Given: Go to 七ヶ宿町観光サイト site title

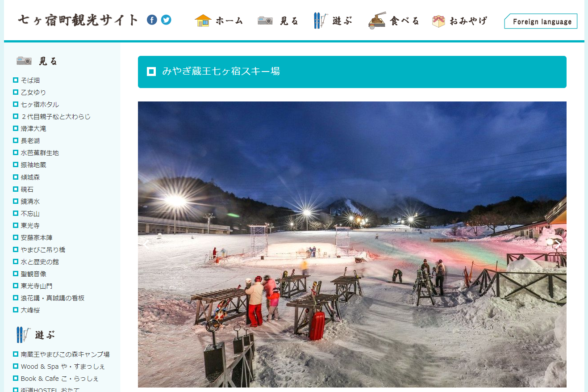Looking at the screenshot, I should pyautogui.click(x=78, y=20).
